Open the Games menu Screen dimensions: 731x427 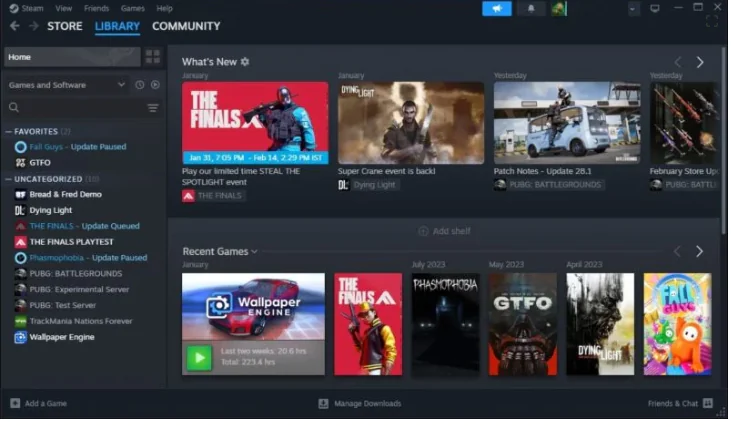coord(132,8)
